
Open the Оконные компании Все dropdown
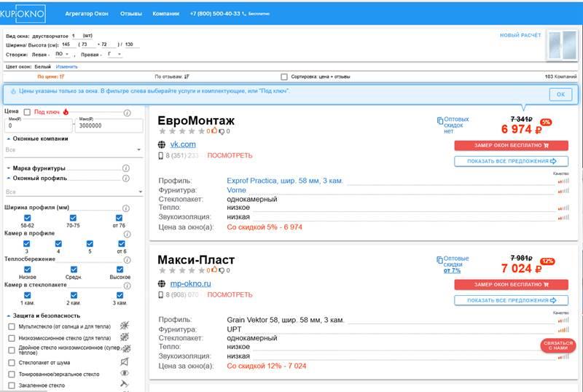pyautogui.click(x=74, y=150)
